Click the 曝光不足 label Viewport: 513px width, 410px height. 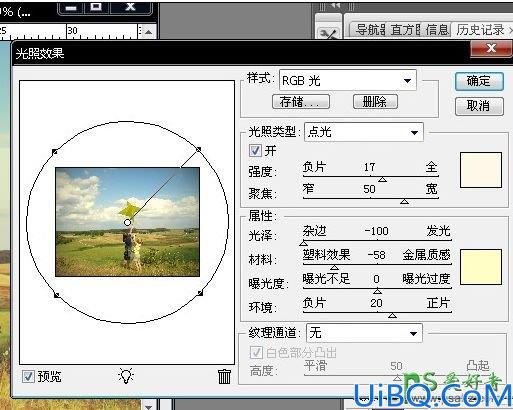click(x=326, y=279)
